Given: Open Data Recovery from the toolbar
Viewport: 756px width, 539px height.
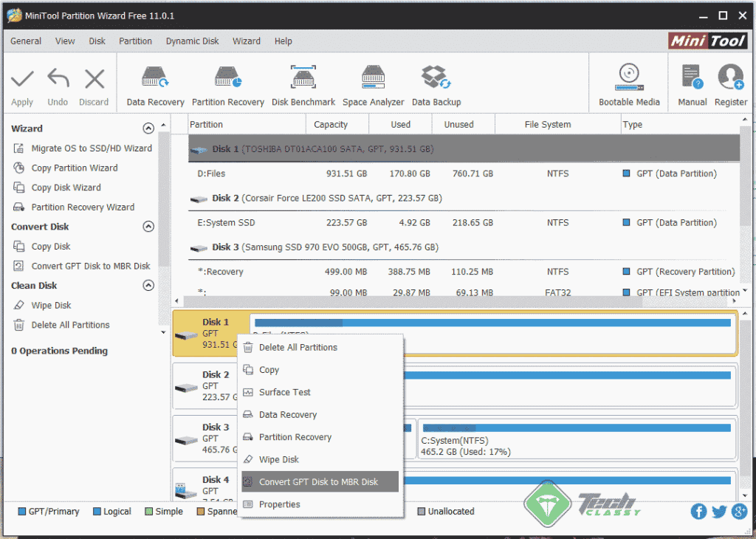Looking at the screenshot, I should [x=154, y=81].
